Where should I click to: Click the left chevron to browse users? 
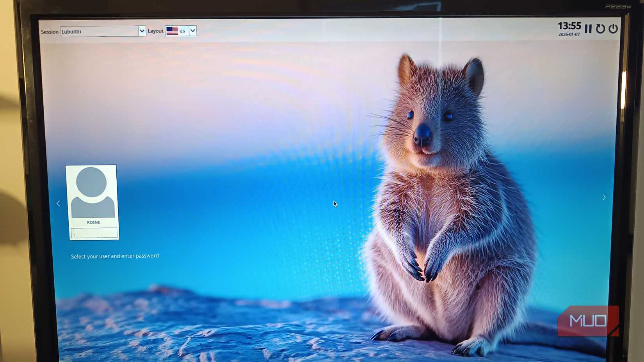pos(58,203)
